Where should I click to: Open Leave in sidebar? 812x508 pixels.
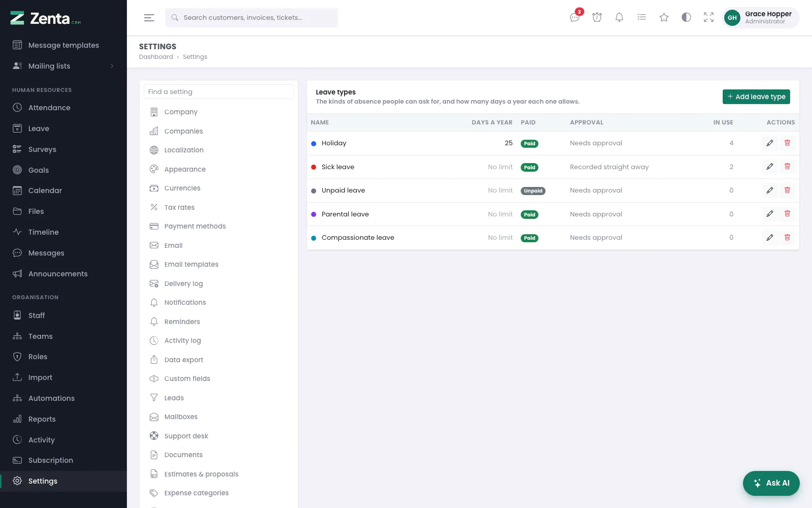click(x=63, y=129)
